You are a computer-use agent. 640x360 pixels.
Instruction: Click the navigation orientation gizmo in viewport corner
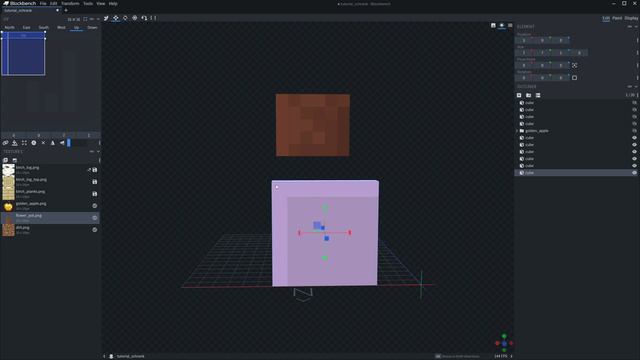[504, 343]
